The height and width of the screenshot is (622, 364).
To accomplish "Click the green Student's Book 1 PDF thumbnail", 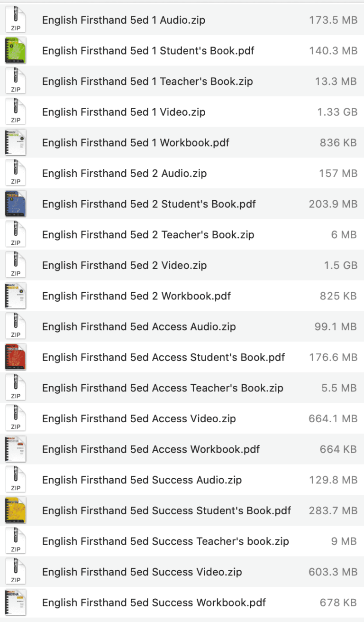I will pos(16,51).
